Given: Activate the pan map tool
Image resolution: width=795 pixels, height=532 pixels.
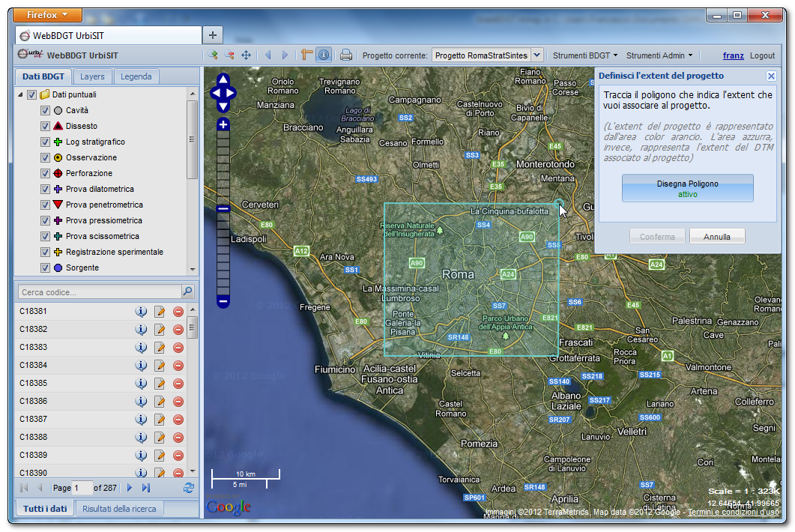Looking at the screenshot, I should (x=247, y=55).
